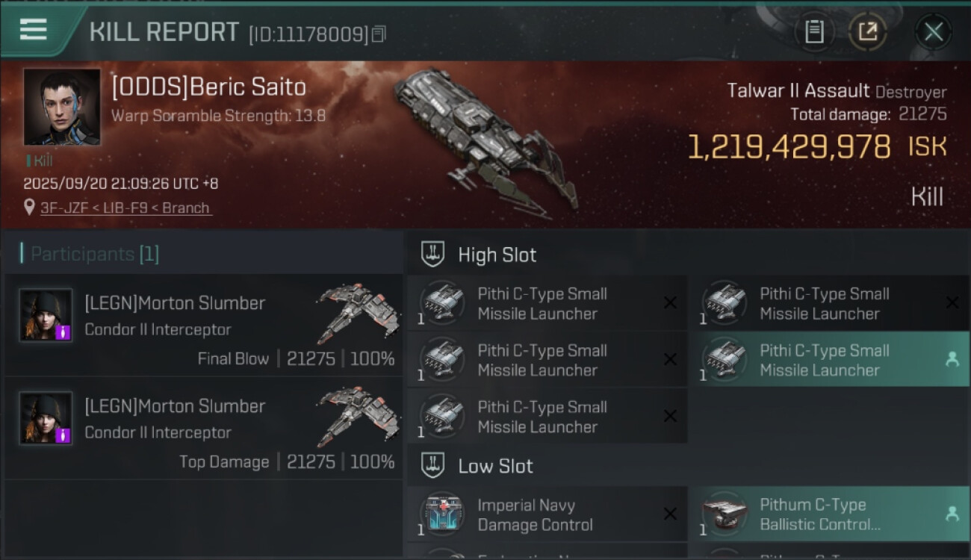Click the share export icon
Viewport: 971px width, 560px height.
pos(868,32)
